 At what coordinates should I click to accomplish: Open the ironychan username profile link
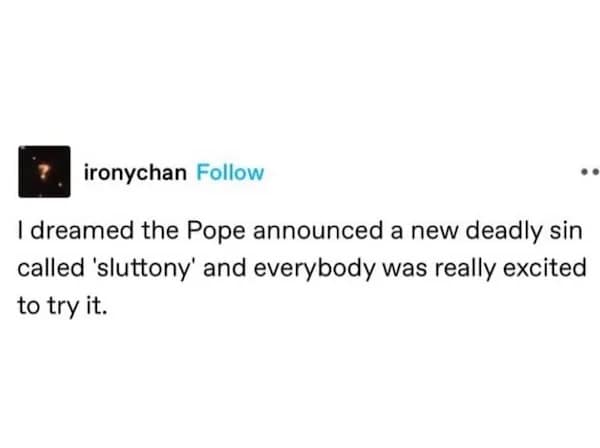point(136,172)
